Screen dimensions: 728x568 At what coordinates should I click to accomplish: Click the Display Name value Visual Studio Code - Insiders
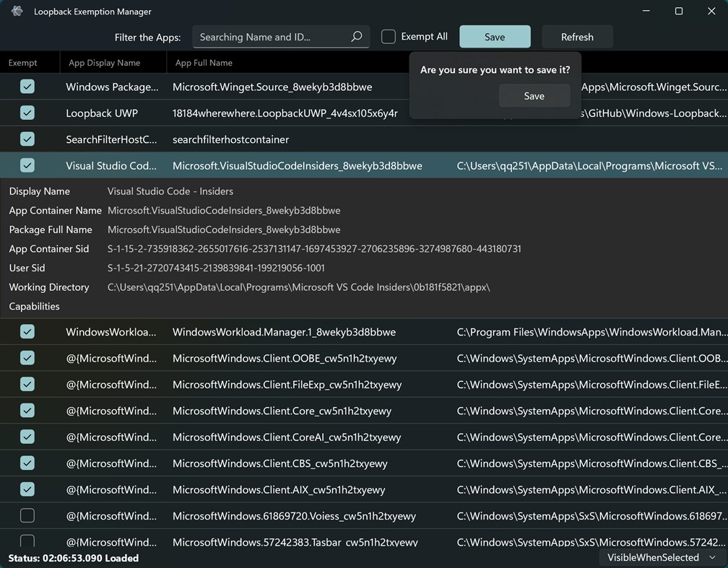click(170, 191)
